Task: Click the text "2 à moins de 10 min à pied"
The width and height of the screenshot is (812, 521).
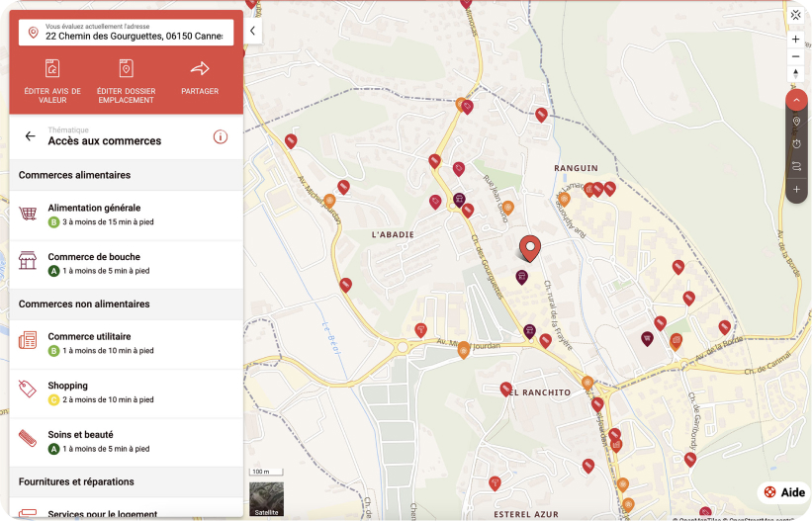Action: click(108, 399)
